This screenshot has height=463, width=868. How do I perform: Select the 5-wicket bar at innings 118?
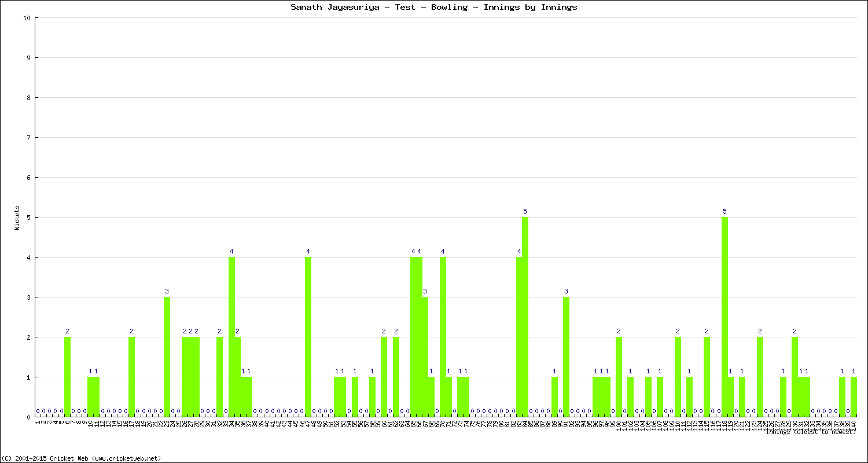click(x=724, y=317)
